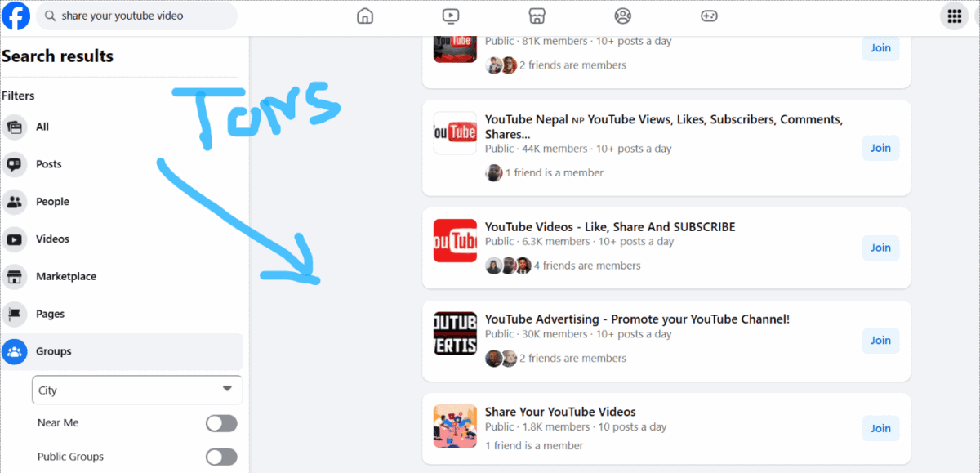980x473 pixels.
Task: Click the Posts filter icon
Action: [15, 164]
